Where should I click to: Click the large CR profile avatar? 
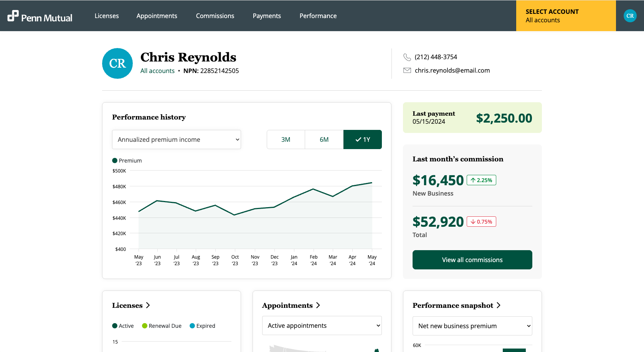coord(117,63)
